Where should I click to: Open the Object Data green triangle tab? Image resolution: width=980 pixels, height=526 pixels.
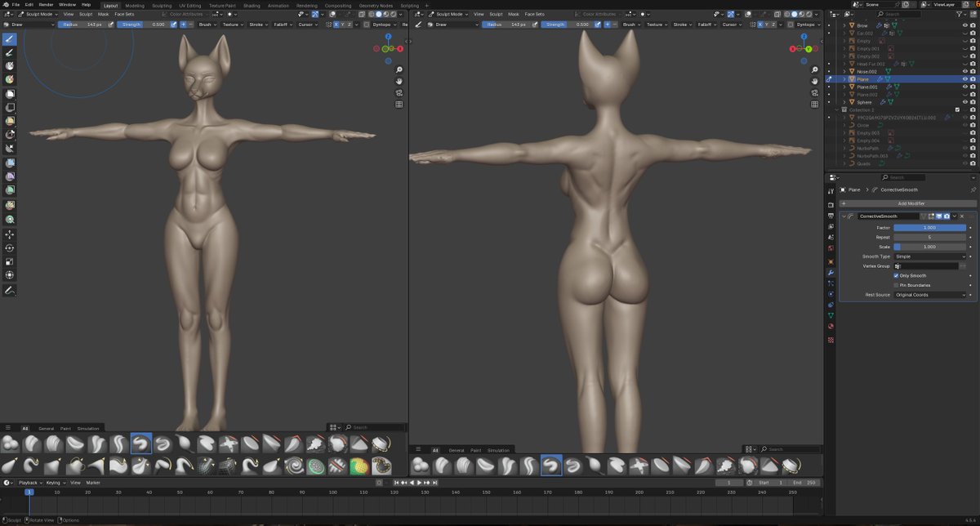(831, 315)
